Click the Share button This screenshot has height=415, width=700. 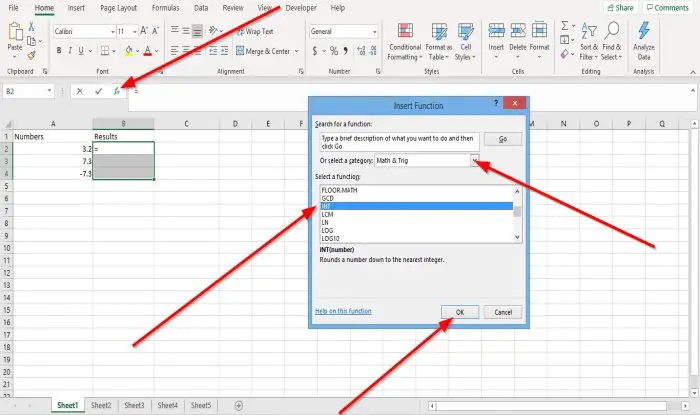pyautogui.click(x=621, y=8)
